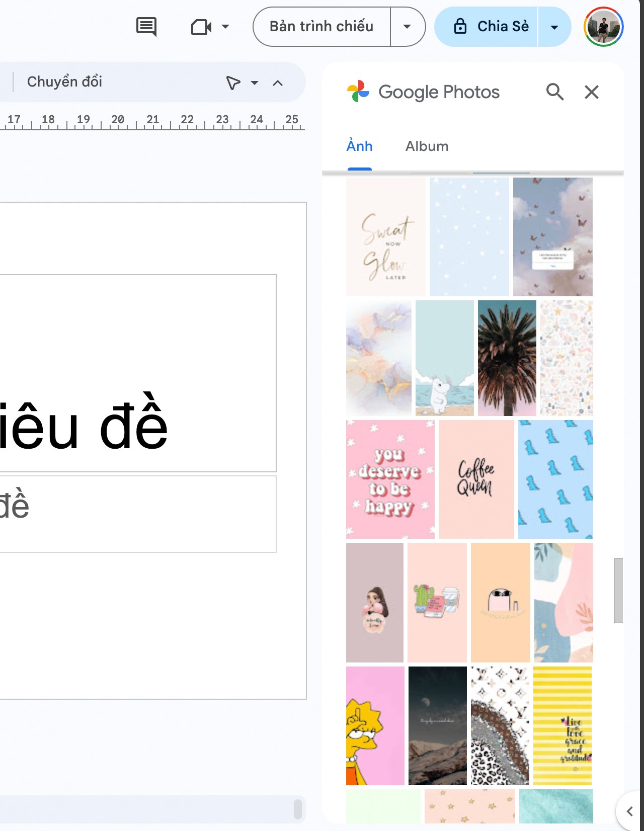644x831 pixels.
Task: Select the you deserve to be happy photo
Action: pos(390,479)
